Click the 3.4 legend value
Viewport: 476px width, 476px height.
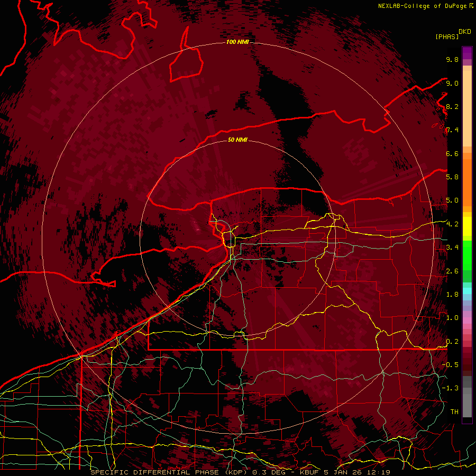click(452, 248)
